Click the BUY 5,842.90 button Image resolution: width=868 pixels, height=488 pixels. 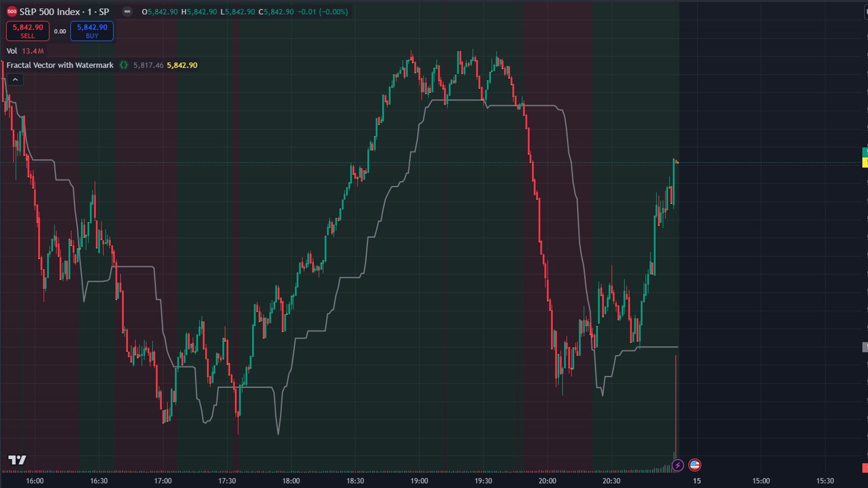click(92, 31)
